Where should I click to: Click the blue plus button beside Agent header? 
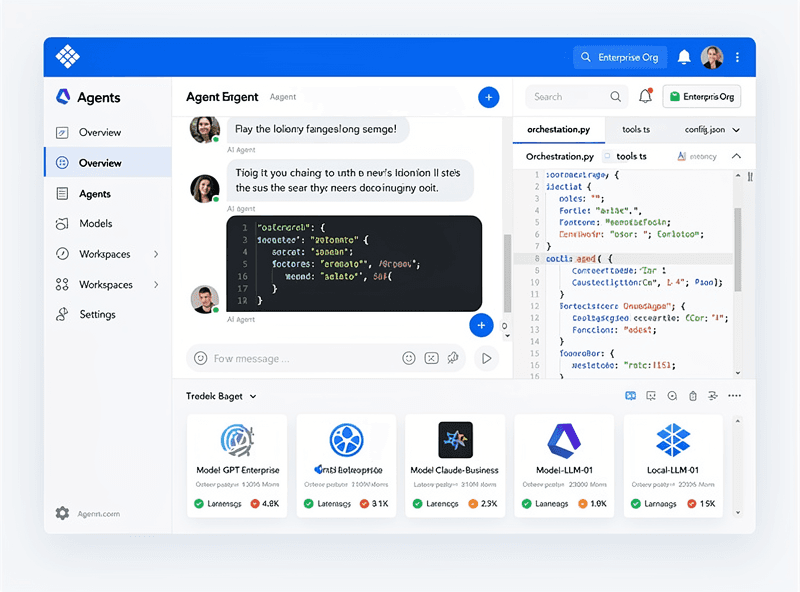[x=488, y=97]
